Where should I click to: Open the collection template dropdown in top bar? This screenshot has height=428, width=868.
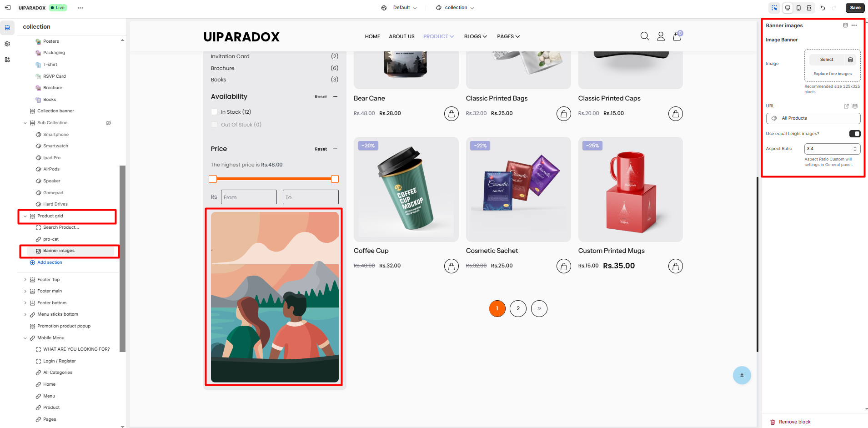click(x=455, y=8)
